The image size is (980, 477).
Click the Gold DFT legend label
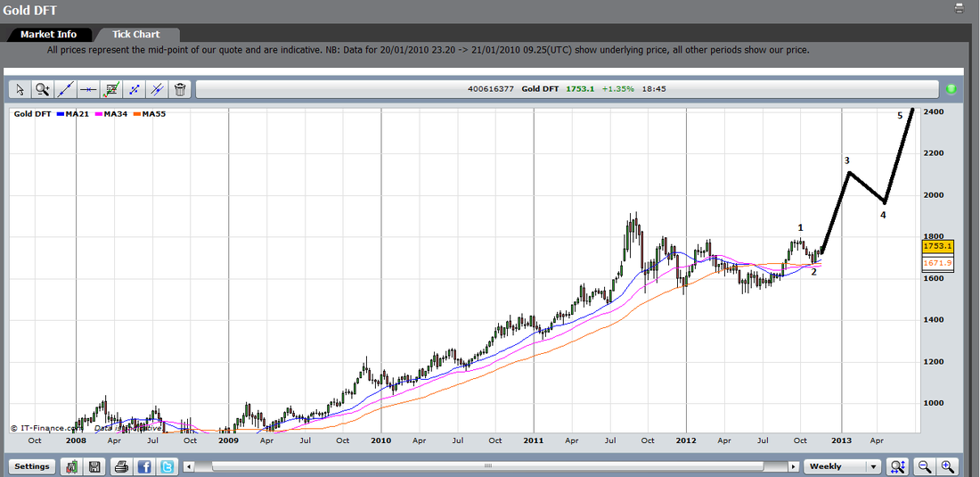(32, 114)
